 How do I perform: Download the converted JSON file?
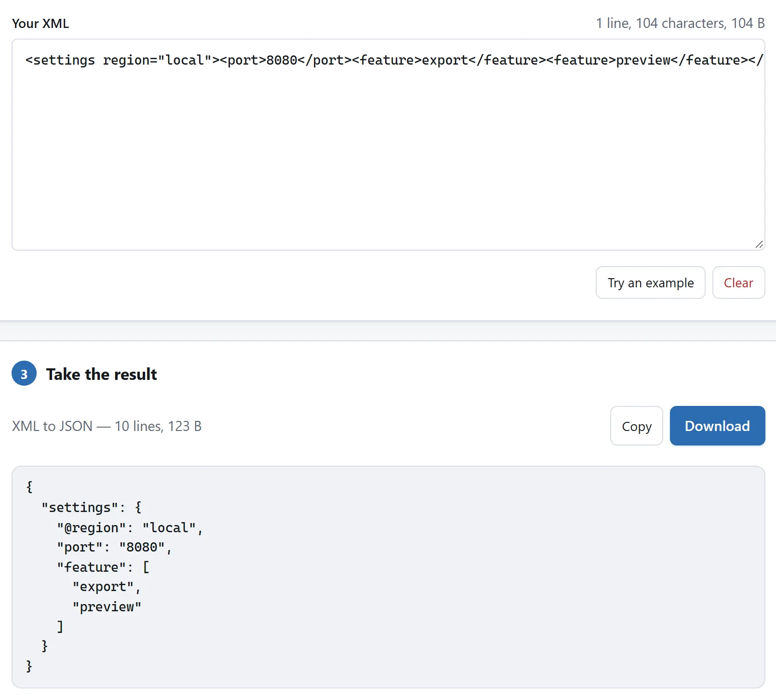717,426
